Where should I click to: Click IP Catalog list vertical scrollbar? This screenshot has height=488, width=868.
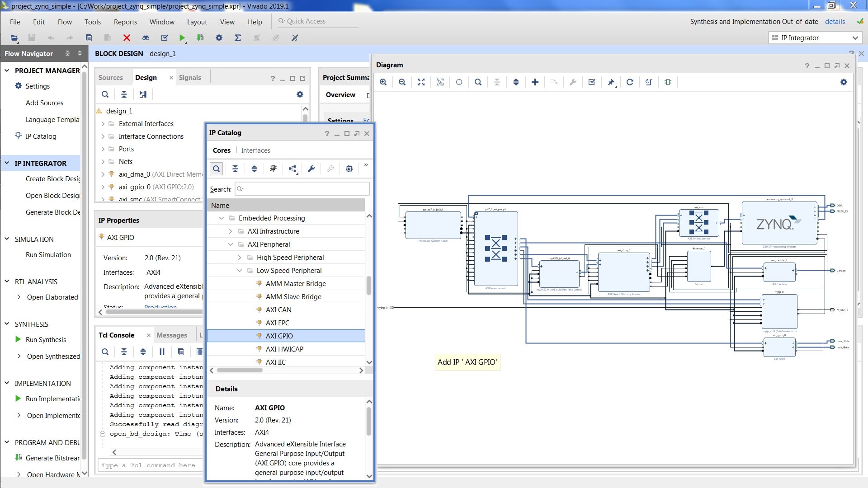pyautogui.click(x=369, y=286)
